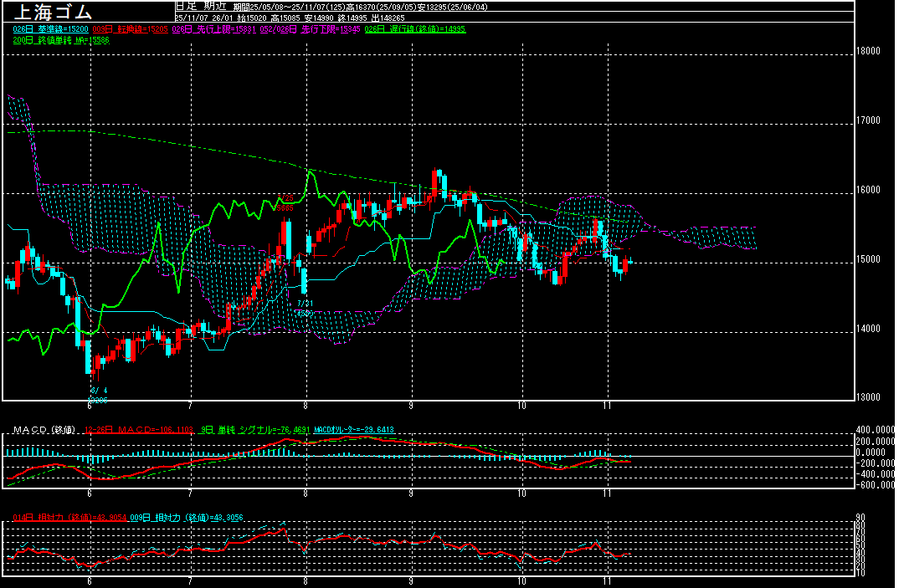Select the 7/31 low marker on chart
This screenshot has height=588, width=904.
[x=304, y=304]
